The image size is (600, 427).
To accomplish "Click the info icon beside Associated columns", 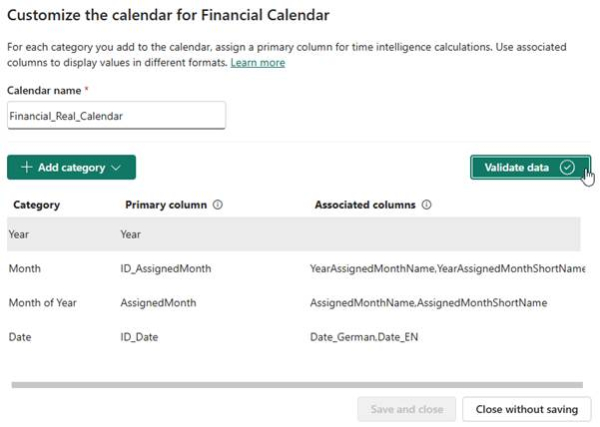I will 427,205.
